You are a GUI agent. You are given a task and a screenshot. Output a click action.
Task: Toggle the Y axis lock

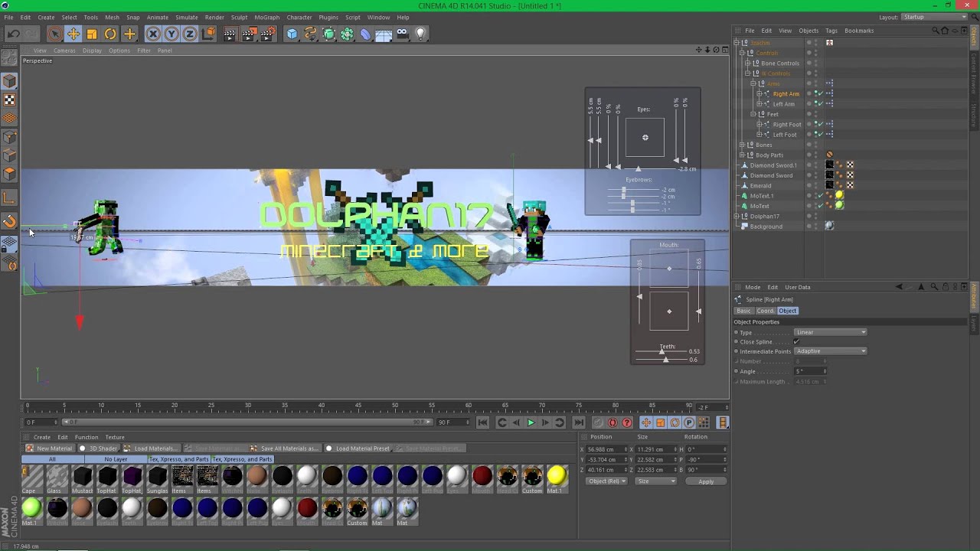pyautogui.click(x=171, y=34)
